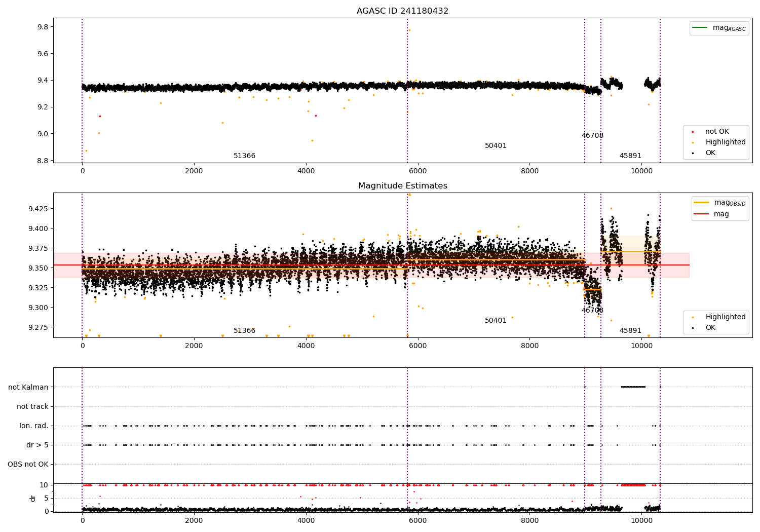Click the 9.425 y-axis tick label
This screenshot has height=532, width=760.
tap(38, 209)
